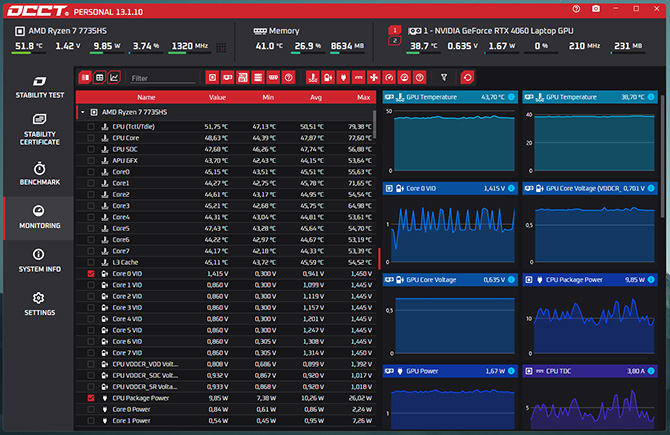Toggle the storage sensors filter icon
670x435 pixels.
[258, 77]
